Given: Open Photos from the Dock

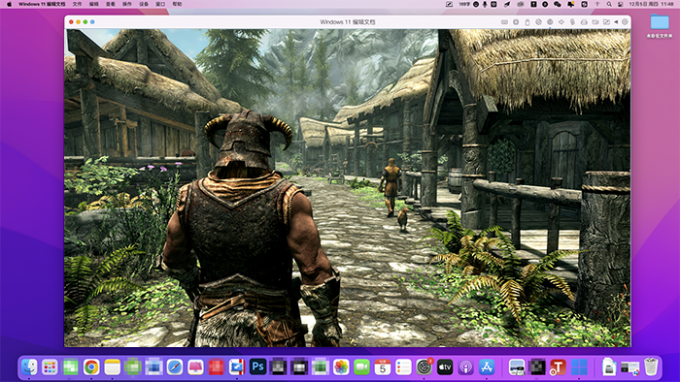Looking at the screenshot, I should tap(341, 367).
